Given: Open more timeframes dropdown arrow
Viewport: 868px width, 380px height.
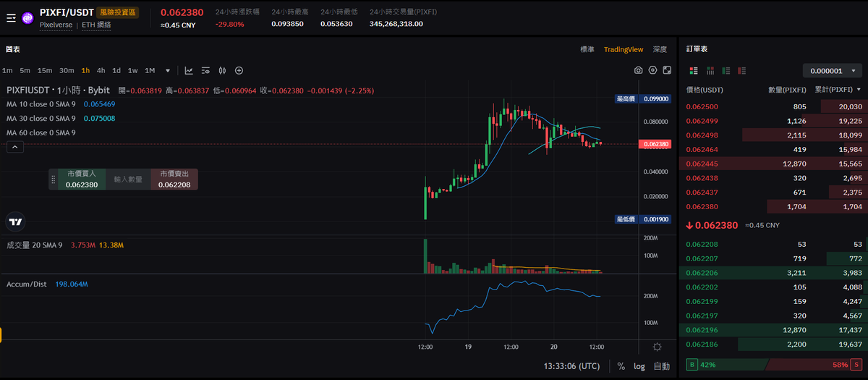Looking at the screenshot, I should pos(168,70).
